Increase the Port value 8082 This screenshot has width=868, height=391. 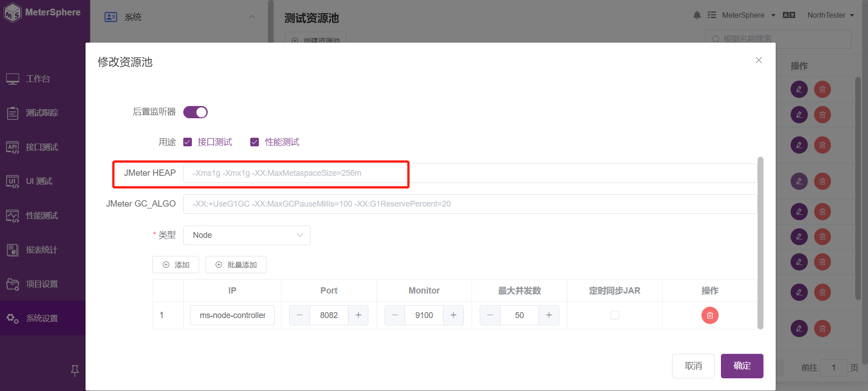[x=358, y=315]
